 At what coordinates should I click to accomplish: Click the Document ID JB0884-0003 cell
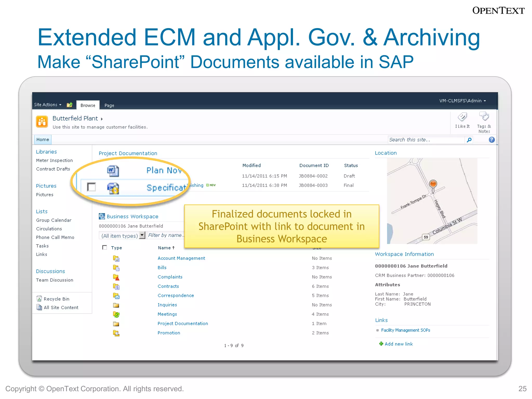pos(313,185)
